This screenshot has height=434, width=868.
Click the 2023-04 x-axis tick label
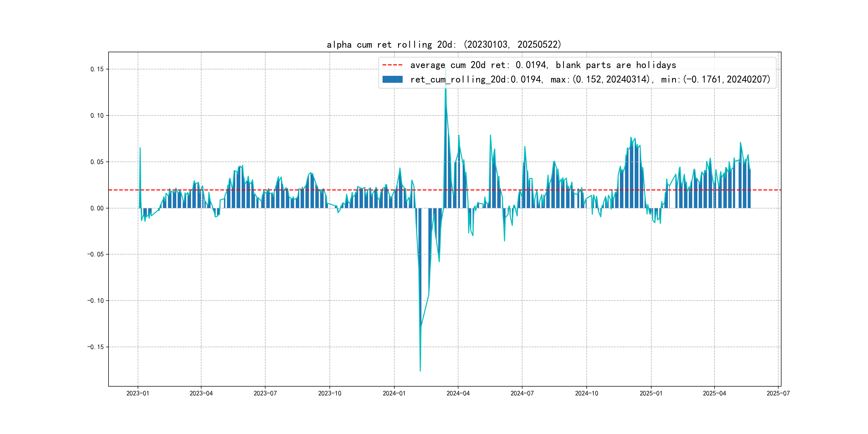[x=201, y=393]
